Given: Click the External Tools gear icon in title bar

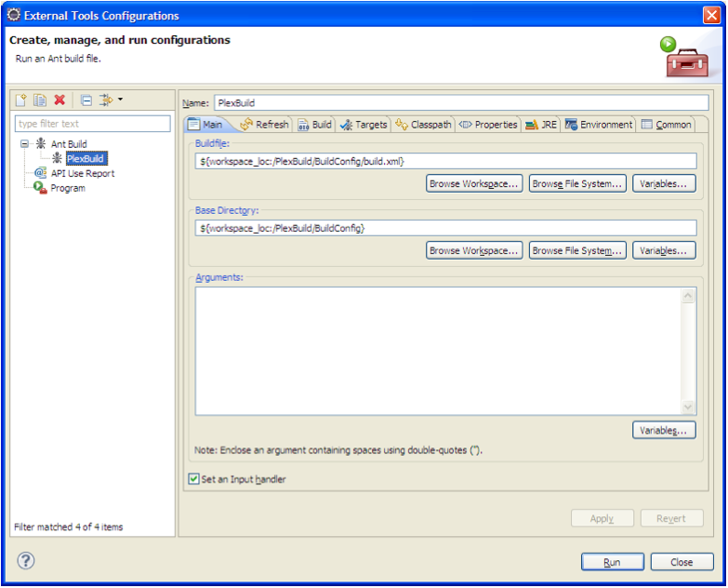Looking at the screenshot, I should point(14,15).
